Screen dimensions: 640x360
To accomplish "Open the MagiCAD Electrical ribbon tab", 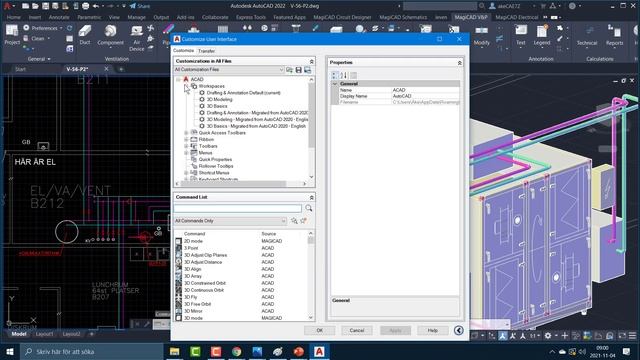I will tap(517, 18).
